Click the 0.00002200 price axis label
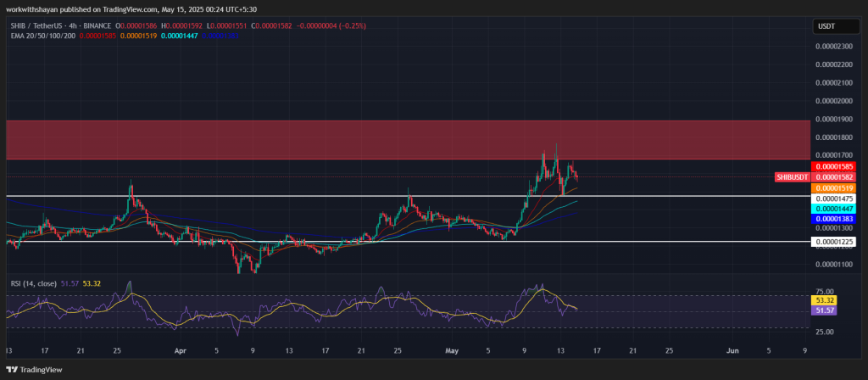868x380 pixels. [834, 64]
